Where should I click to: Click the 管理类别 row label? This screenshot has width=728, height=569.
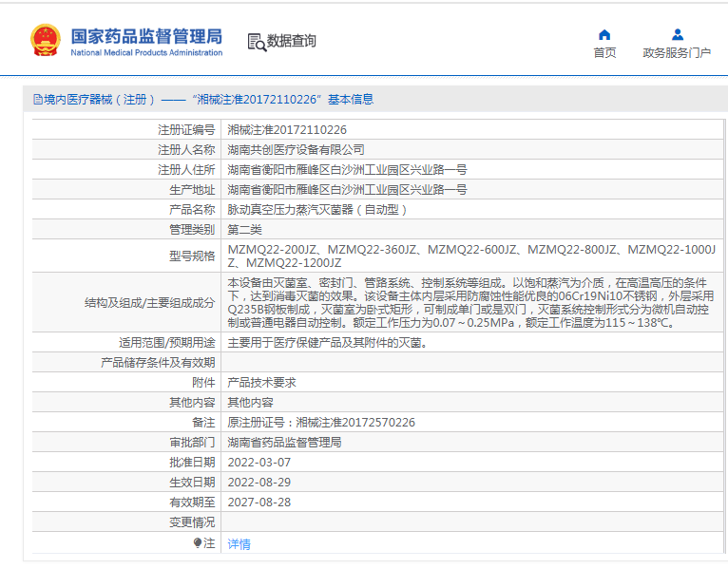(x=192, y=229)
